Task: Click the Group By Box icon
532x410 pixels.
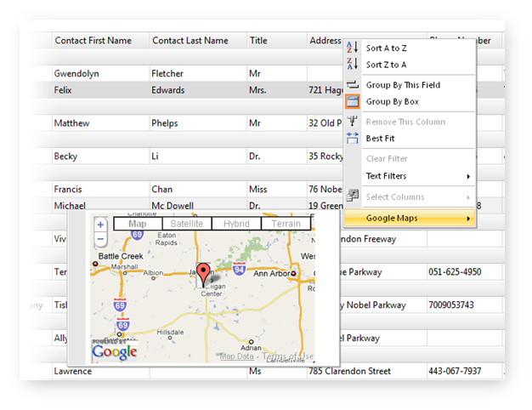Action: point(353,101)
